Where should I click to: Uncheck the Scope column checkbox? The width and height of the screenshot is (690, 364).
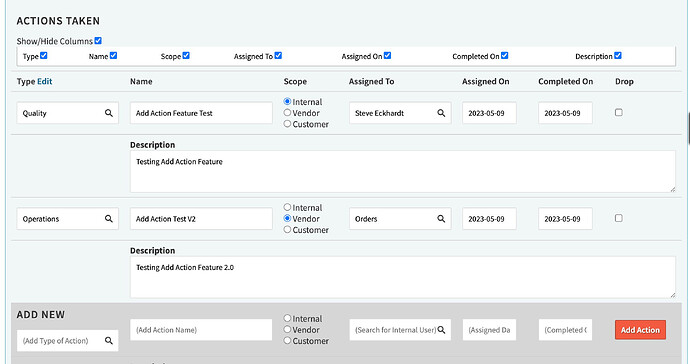point(186,55)
